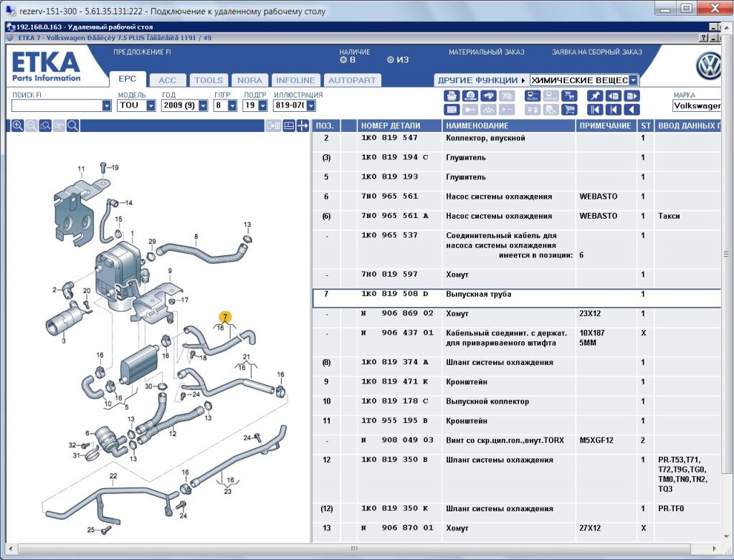The image size is (734, 560).
Task: Open the ГОД dropdown showing 2009 (9)
Action: coord(203,106)
